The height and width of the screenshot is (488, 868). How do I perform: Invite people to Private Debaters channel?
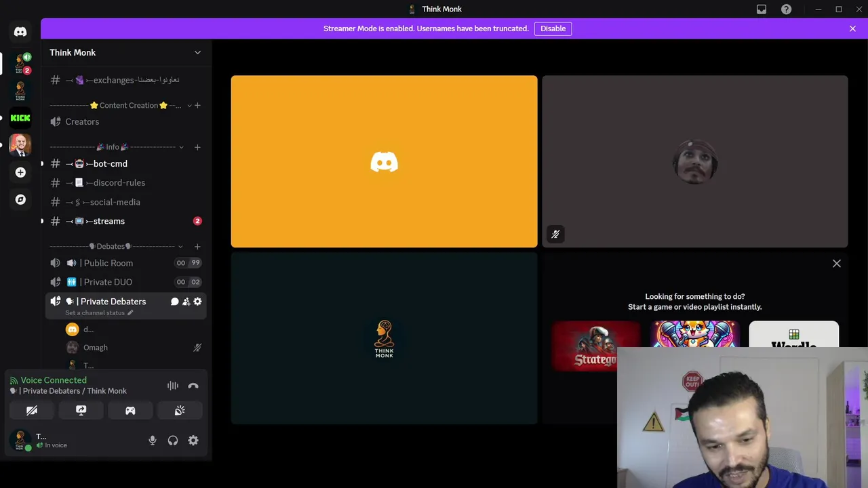[x=186, y=302]
